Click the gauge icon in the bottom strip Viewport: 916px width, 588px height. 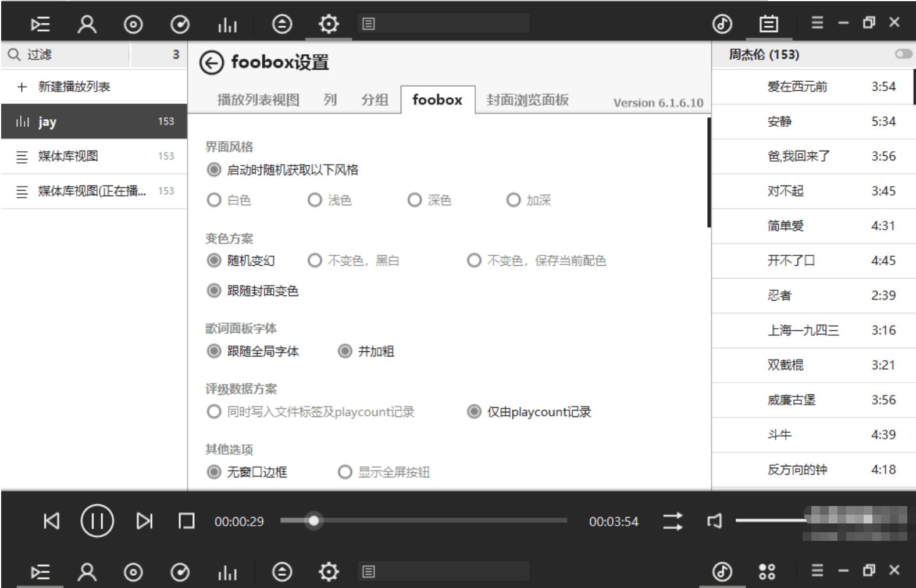(x=180, y=572)
